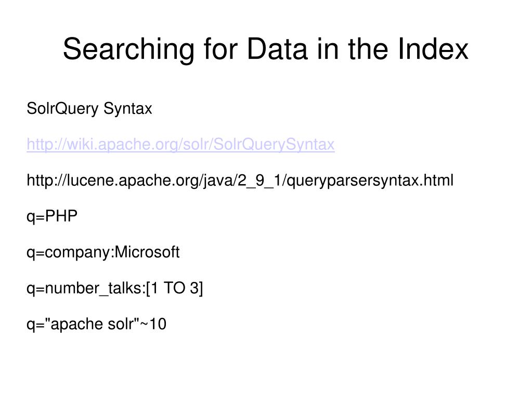Screen dimensions: 532x399
Task: Open the wiki.apache.org SolrQuerySyntax link
Action: (x=180, y=144)
